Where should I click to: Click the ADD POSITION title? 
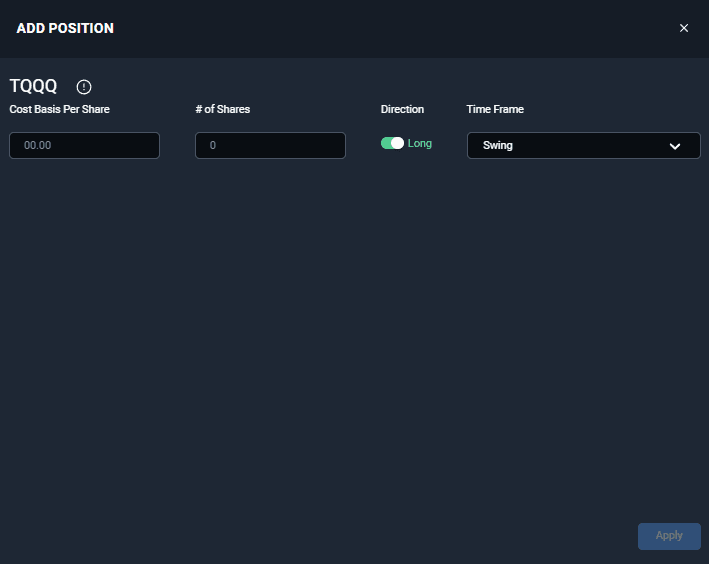point(65,28)
